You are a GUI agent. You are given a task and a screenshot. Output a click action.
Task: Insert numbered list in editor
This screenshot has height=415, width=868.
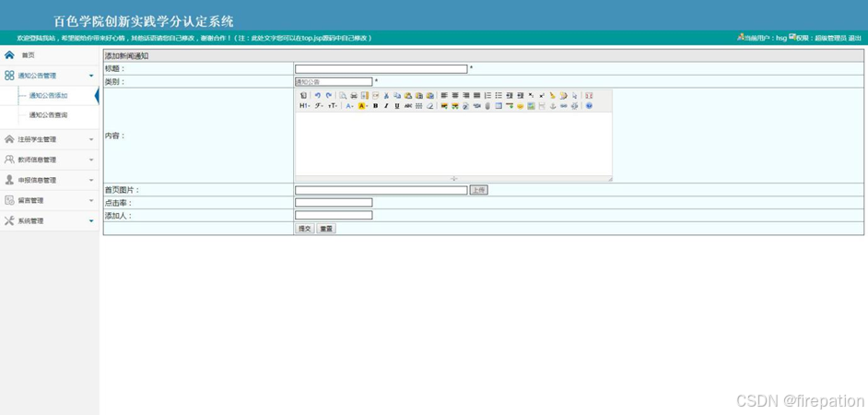487,95
